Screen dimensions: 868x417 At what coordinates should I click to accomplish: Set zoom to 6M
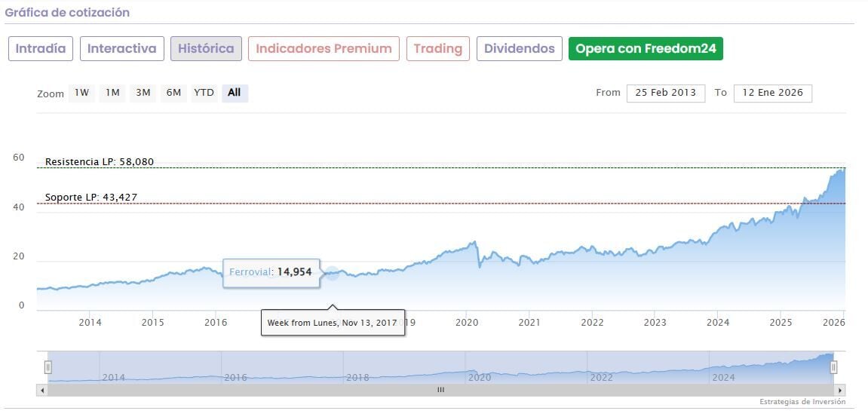pyautogui.click(x=173, y=93)
